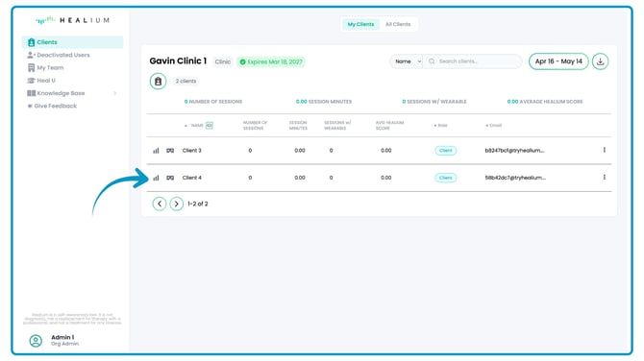Open Client 3 stats bar chart icon
This screenshot has width=644, height=361.
(x=156, y=151)
